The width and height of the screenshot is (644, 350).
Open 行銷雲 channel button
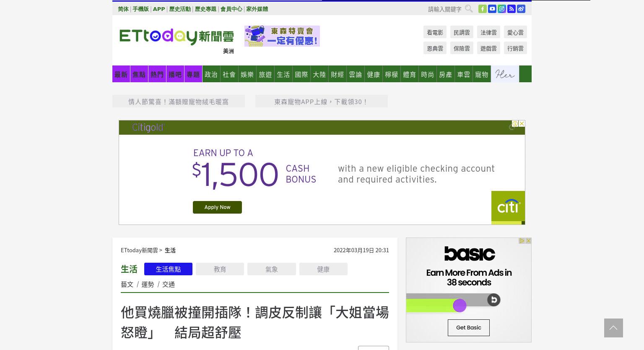(x=515, y=48)
